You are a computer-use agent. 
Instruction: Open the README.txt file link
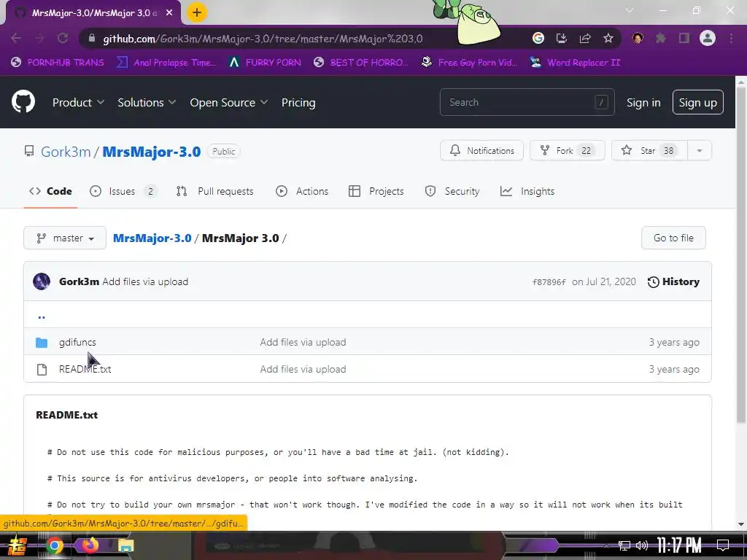(85, 370)
